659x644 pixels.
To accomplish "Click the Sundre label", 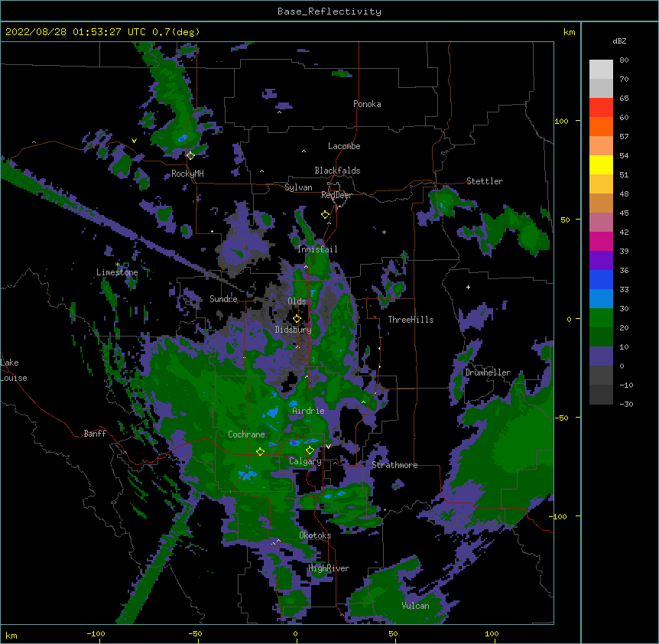I will [x=223, y=299].
